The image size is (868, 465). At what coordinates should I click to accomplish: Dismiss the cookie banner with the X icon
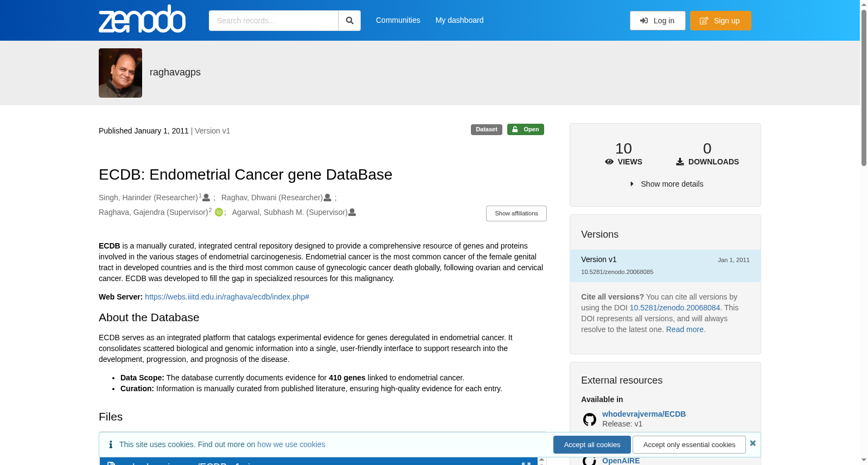(752, 443)
